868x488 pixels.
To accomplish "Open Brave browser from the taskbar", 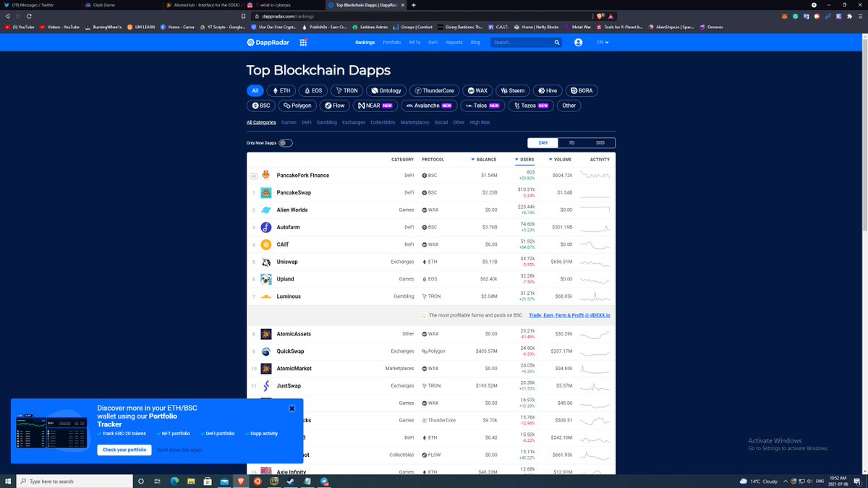I will [x=241, y=481].
